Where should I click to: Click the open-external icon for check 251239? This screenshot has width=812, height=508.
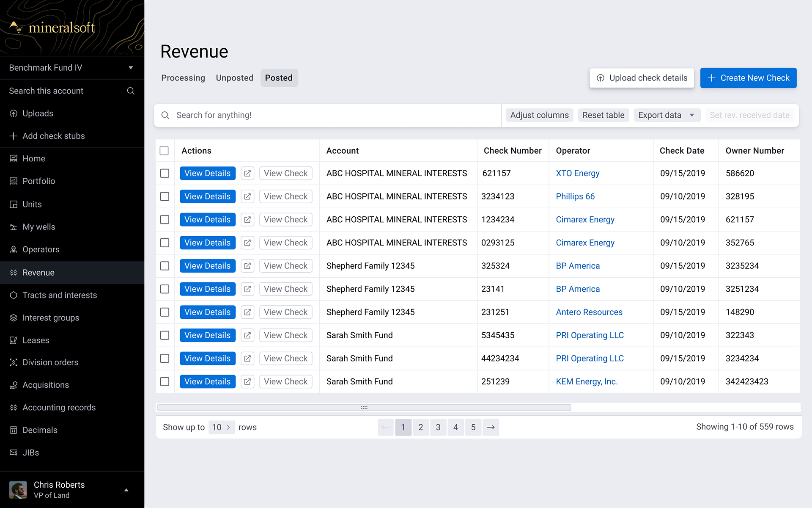[x=247, y=381]
